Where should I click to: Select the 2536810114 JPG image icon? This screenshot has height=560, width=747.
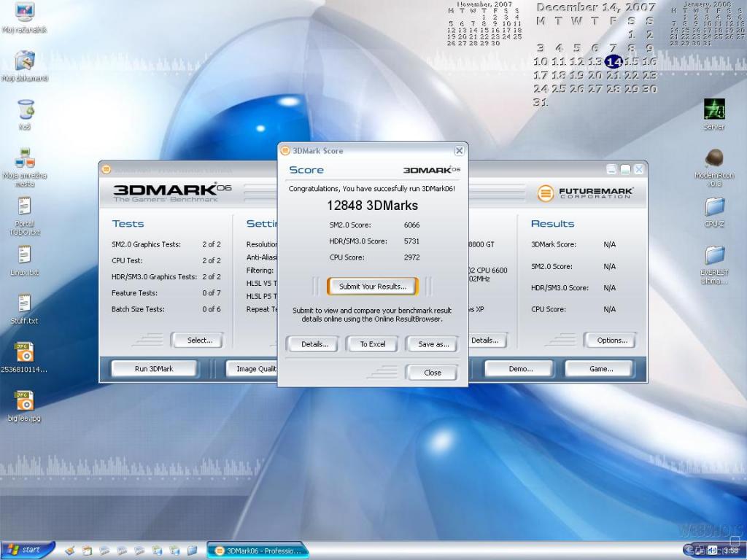coord(24,357)
